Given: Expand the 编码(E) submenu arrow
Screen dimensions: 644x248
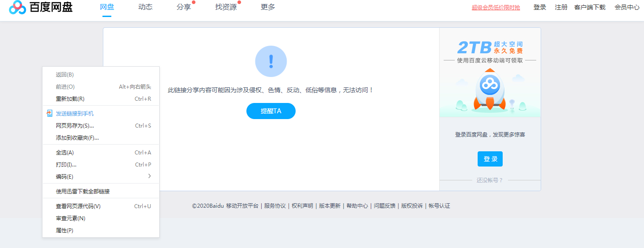Looking at the screenshot, I should tap(149, 176).
